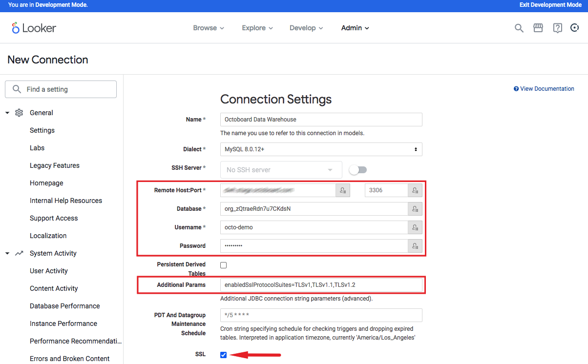Screen dimensions: 588x364
Task: Open the No SSH server dropdown
Action: point(281,170)
